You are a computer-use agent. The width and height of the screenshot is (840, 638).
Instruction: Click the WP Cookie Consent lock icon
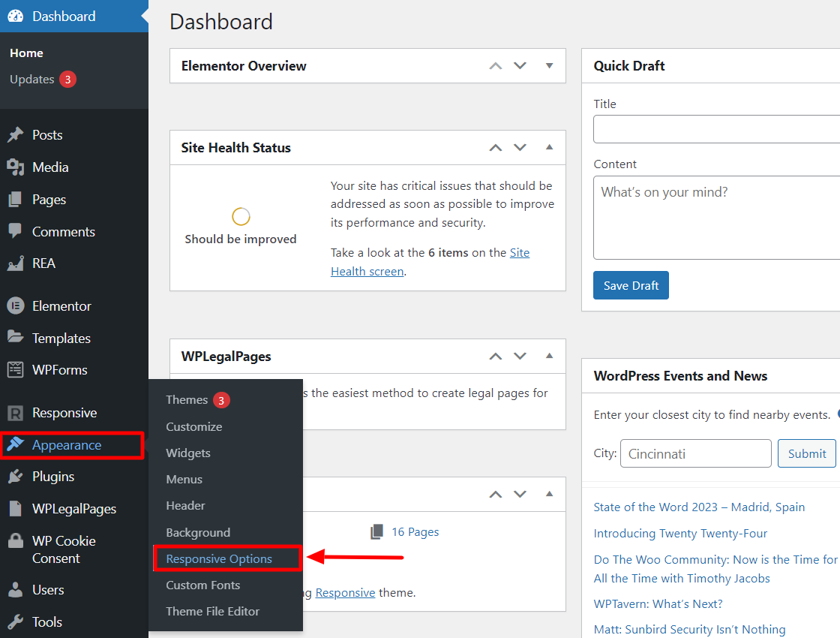coord(16,540)
